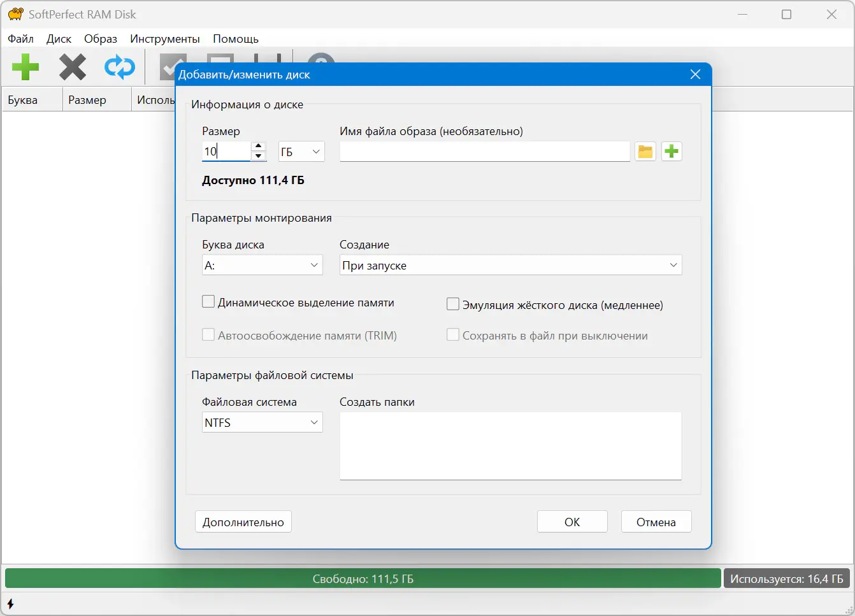Click the Доступно 111,4 ГБ text
855x616 pixels.
click(x=253, y=180)
